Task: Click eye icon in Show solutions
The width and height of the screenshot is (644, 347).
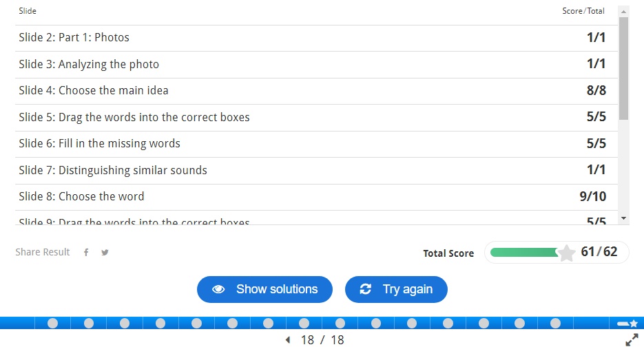Action: (x=219, y=289)
